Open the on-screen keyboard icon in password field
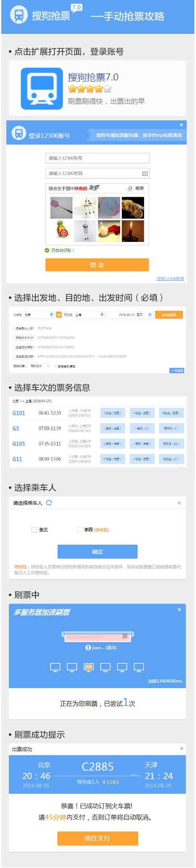Screen dimensions: 196x868 (x=145, y=174)
